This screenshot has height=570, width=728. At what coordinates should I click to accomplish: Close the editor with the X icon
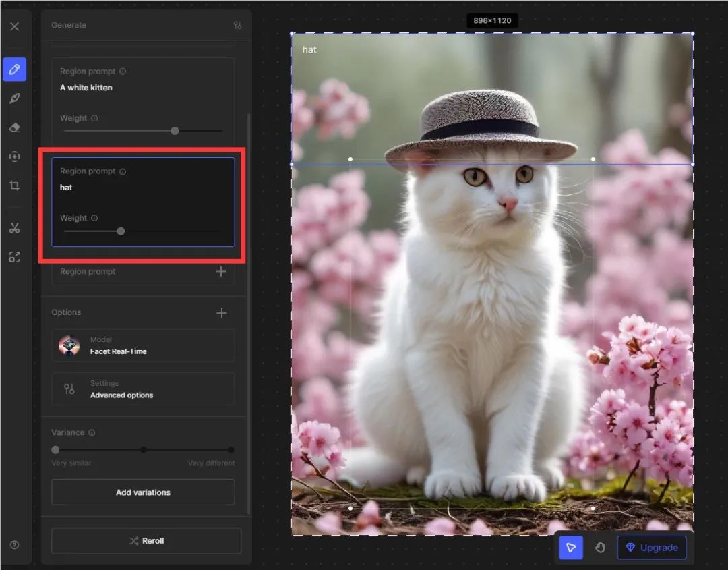pyautogui.click(x=14, y=27)
